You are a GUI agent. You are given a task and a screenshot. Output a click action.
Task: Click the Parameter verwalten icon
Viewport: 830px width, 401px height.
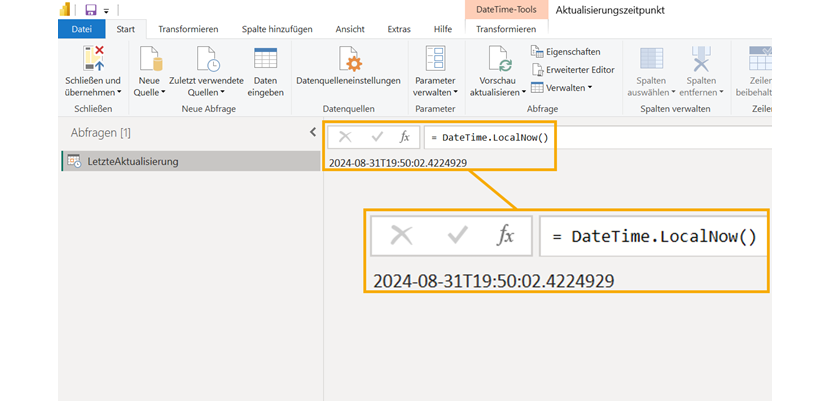coord(434,59)
